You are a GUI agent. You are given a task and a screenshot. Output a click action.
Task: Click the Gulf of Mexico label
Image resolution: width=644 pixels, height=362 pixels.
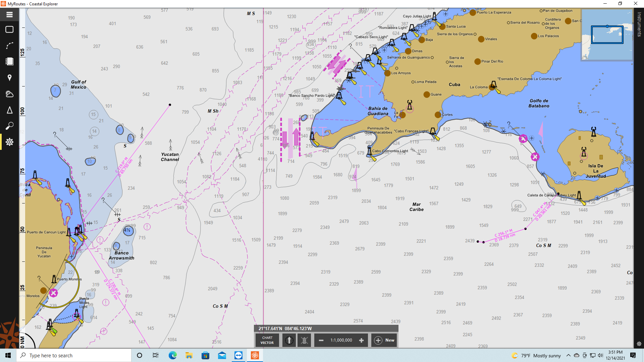tap(78, 84)
